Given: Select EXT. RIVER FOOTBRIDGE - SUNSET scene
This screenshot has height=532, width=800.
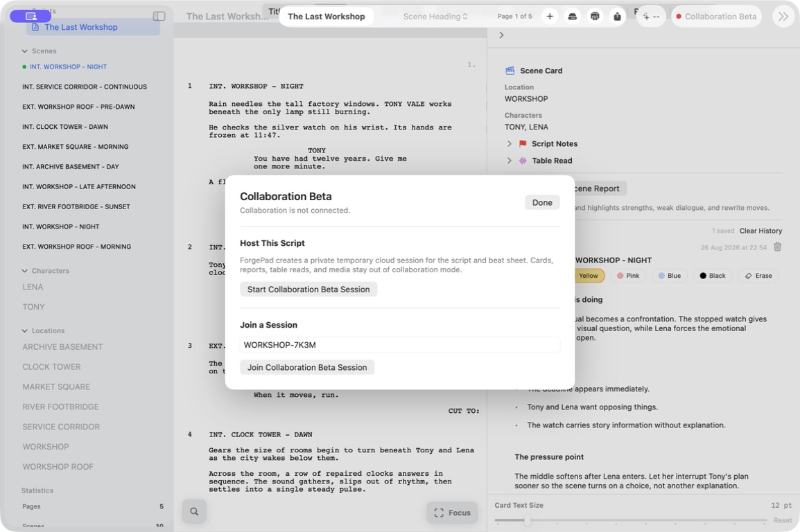Looking at the screenshot, I should click(x=76, y=206).
